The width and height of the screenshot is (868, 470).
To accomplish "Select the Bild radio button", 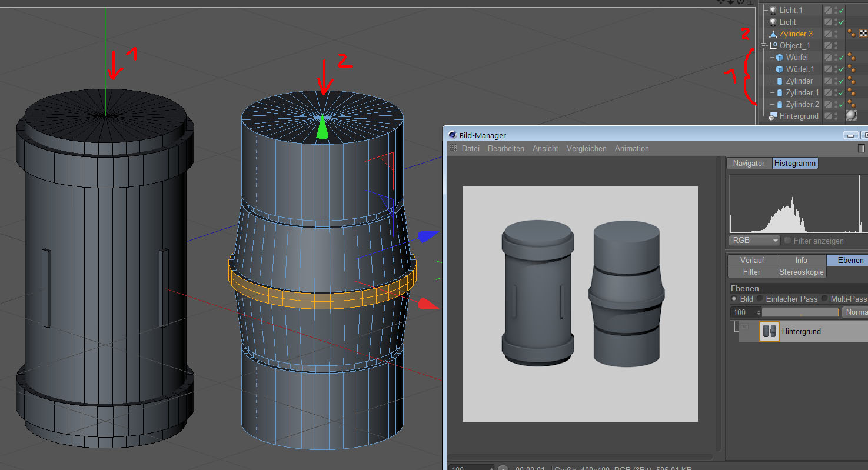I will click(734, 299).
